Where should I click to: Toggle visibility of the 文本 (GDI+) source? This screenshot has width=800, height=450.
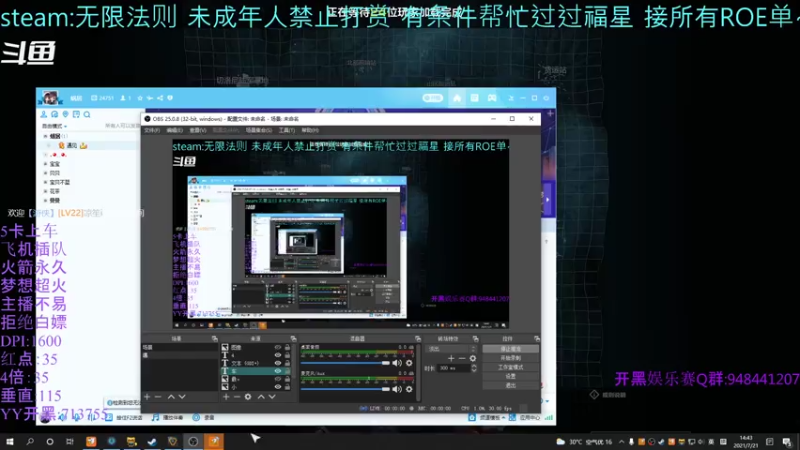(x=278, y=363)
